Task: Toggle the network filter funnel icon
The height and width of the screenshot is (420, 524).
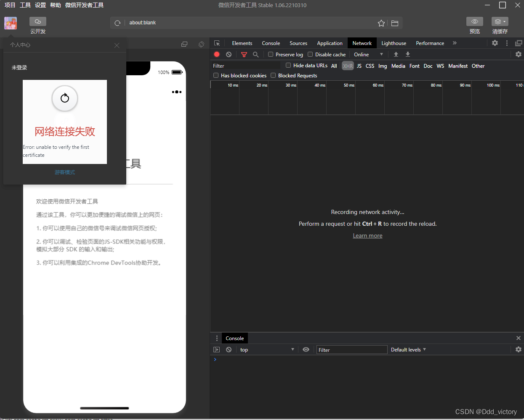Action: (244, 54)
